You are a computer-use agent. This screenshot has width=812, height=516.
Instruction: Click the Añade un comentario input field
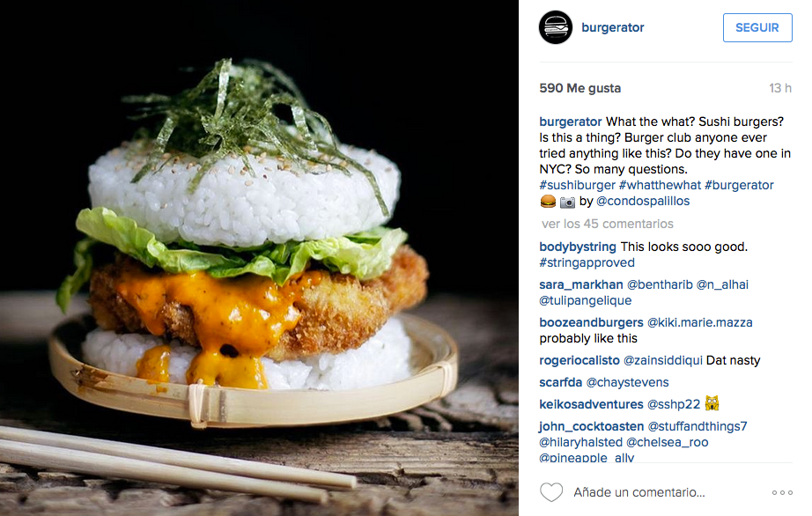point(639,492)
